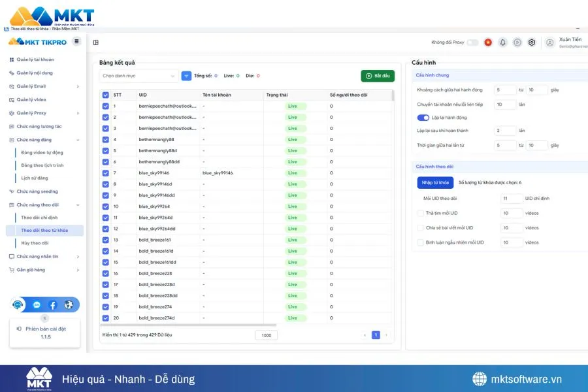The height and width of the screenshot is (392, 588).
Task: Open settings via the gear icon
Action: pyautogui.click(x=532, y=42)
